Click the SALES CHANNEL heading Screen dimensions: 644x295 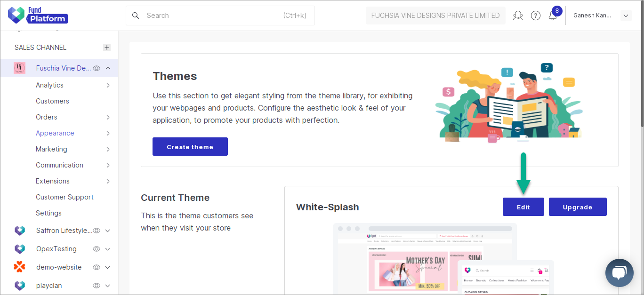40,48
